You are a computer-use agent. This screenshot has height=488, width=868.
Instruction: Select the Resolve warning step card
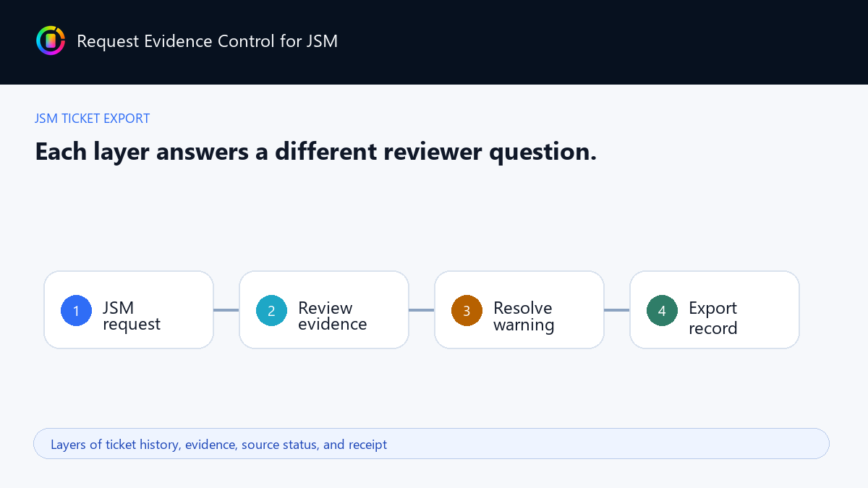click(x=519, y=310)
